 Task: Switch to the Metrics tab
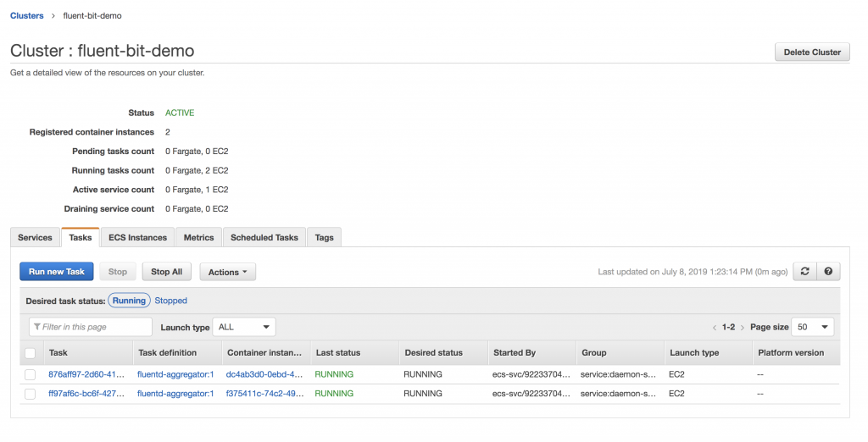click(x=198, y=237)
